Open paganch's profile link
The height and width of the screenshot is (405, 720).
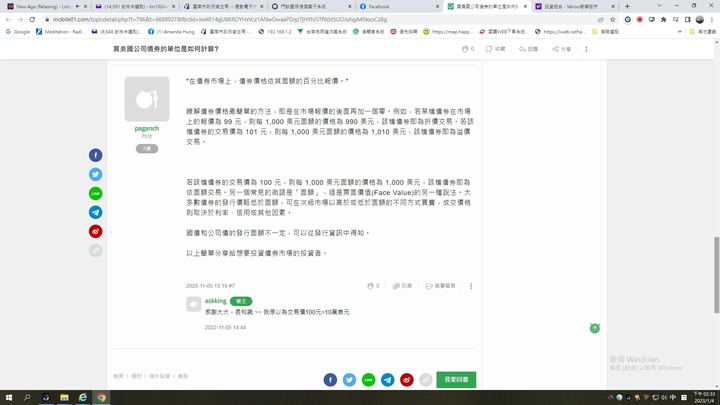tap(146, 129)
